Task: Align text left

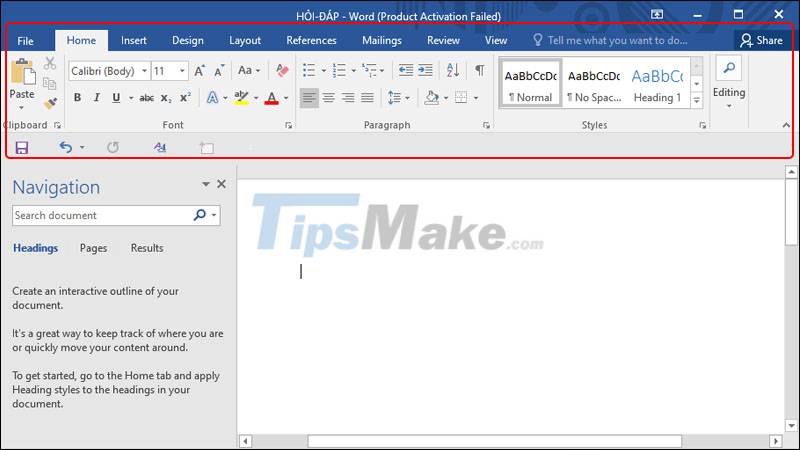Action: tap(309, 97)
